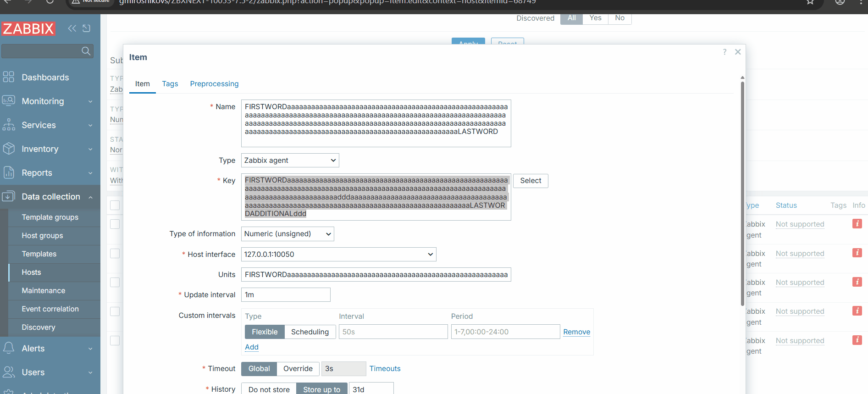The height and width of the screenshot is (394, 868).
Task: Open the Type of information dropdown
Action: coord(287,233)
